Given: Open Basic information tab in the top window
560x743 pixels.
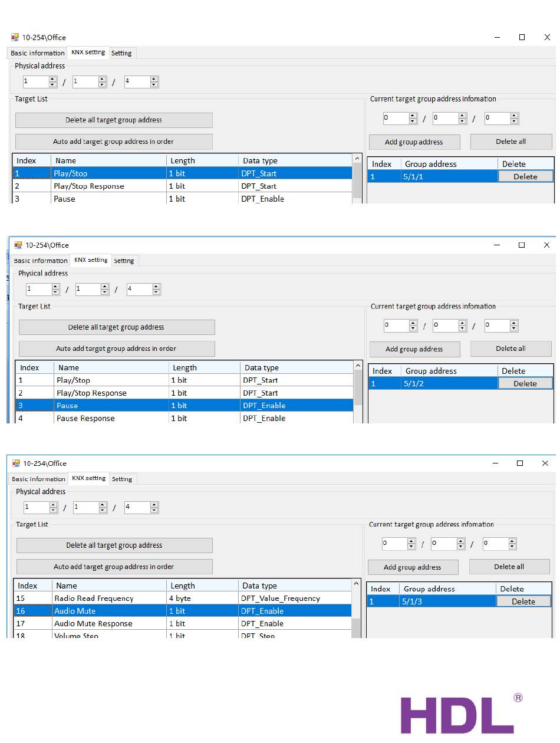Looking at the screenshot, I should click(38, 53).
